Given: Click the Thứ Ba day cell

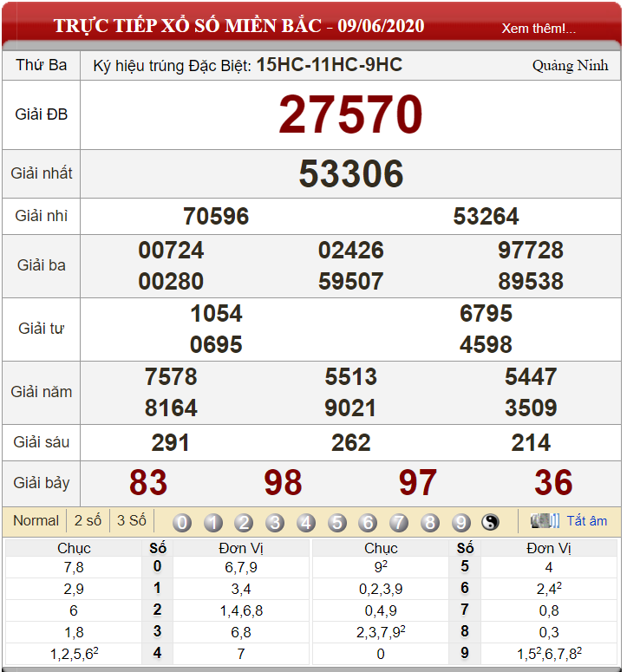Looking at the screenshot, I should 41,65.
